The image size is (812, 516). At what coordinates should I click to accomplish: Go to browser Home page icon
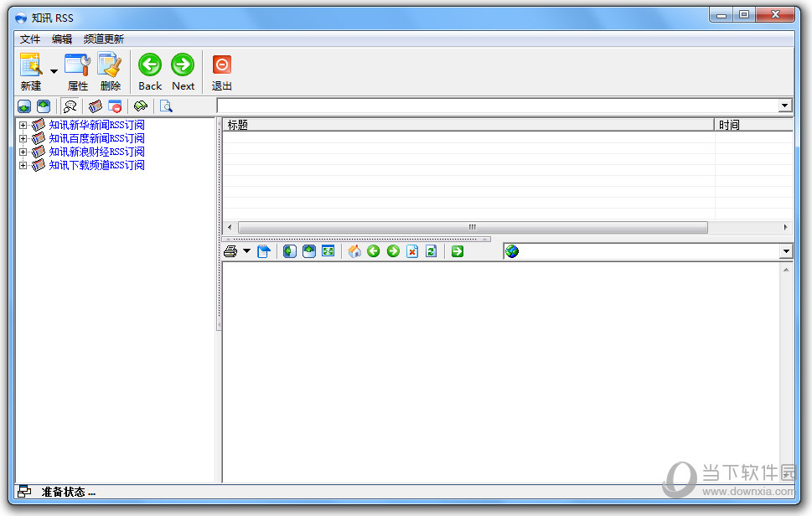click(x=354, y=251)
